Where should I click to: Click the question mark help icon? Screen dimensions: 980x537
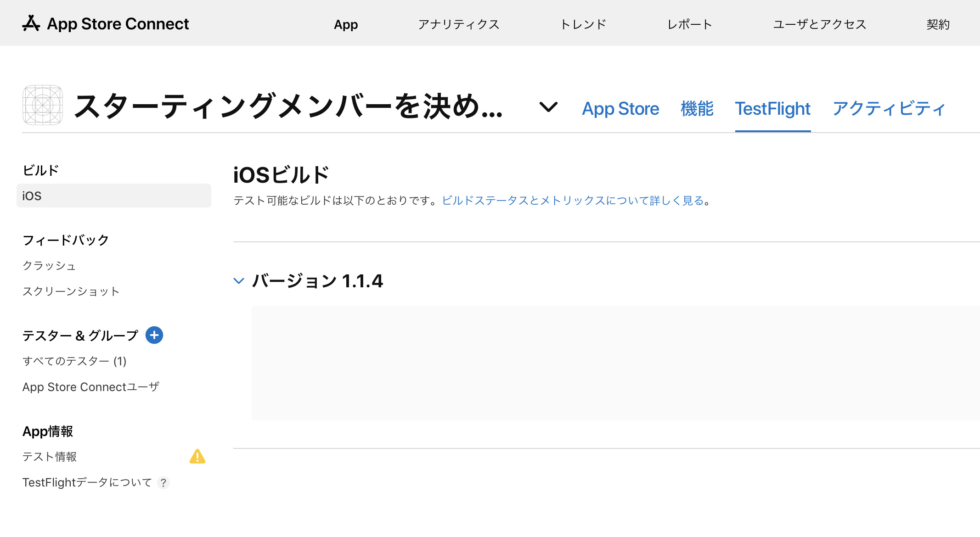tap(163, 483)
